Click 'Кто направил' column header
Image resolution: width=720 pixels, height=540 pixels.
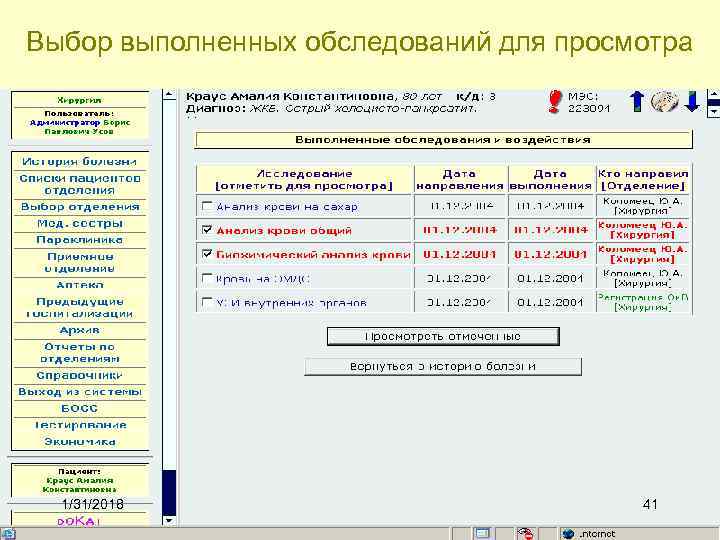(643, 180)
